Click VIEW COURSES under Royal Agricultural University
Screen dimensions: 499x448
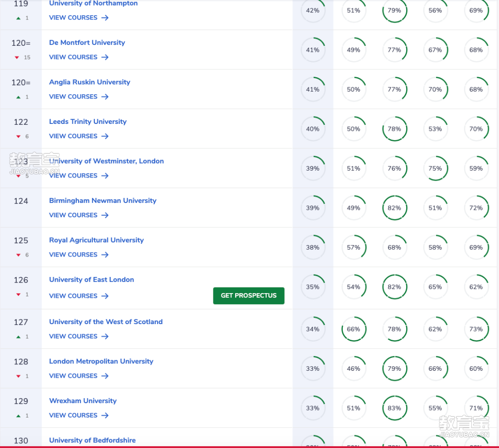pos(79,255)
